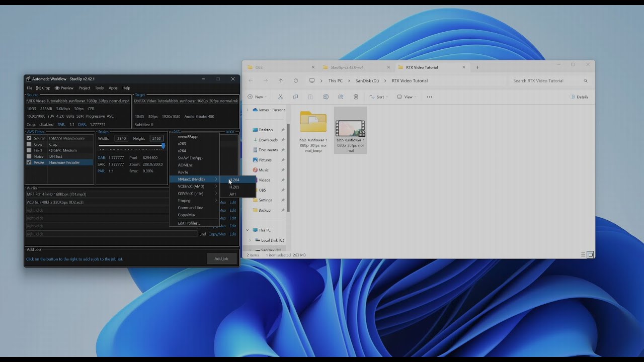Open Preview with the eye icon
Viewport: 644px width, 362px height.
(x=57, y=88)
